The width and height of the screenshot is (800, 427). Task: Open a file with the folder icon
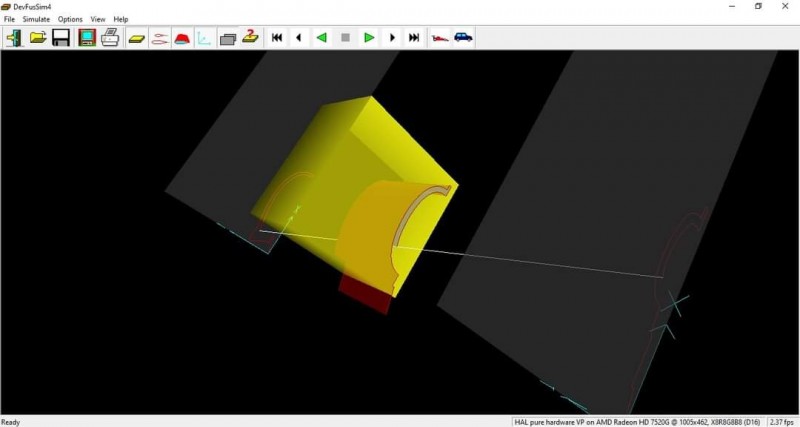38,38
